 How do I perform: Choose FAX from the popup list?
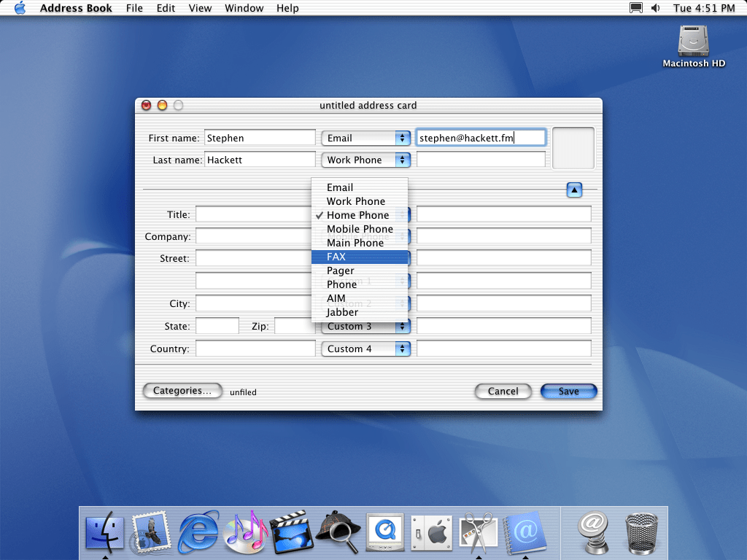click(x=359, y=257)
